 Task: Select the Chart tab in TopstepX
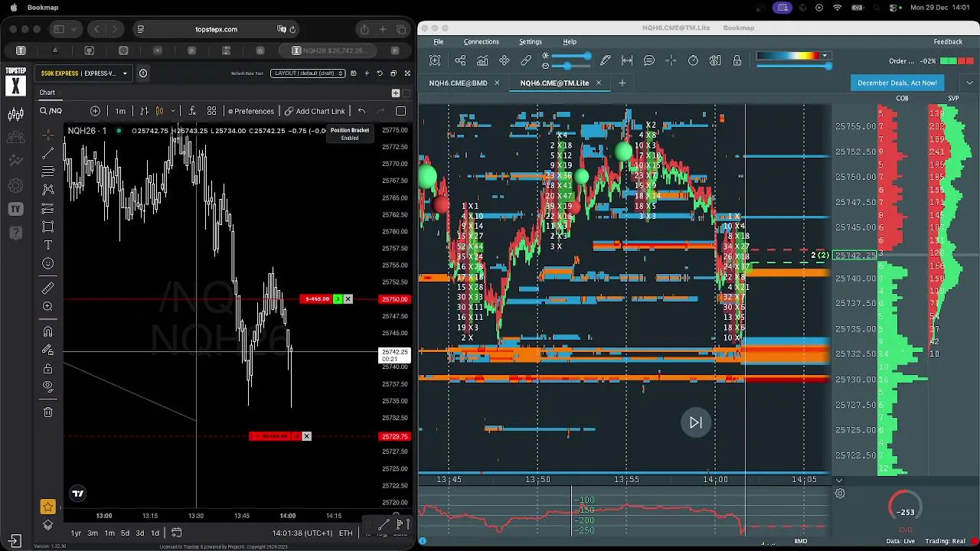point(47,93)
